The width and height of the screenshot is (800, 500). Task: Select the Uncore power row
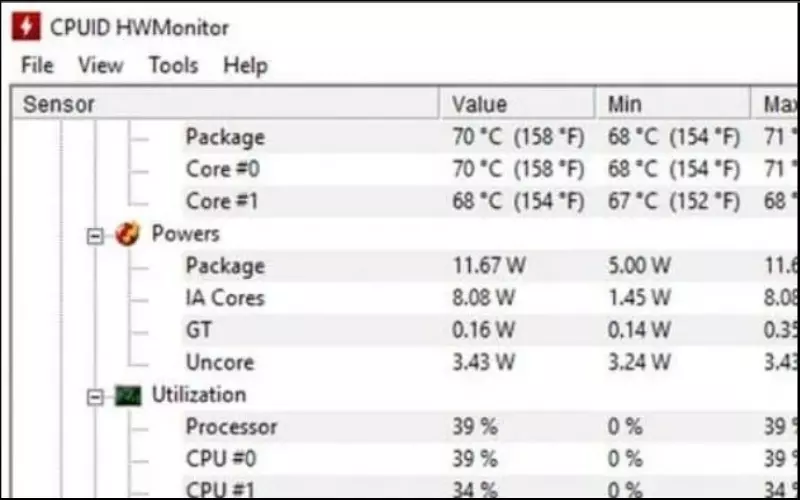point(490,362)
